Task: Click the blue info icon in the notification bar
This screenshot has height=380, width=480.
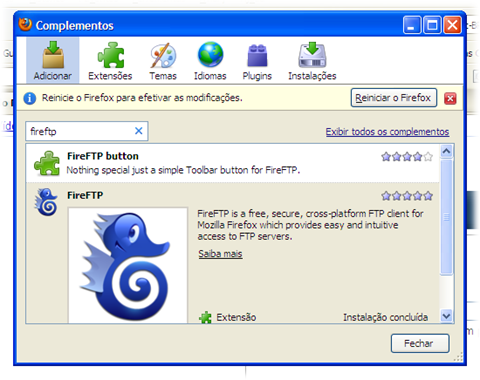Action: click(30, 98)
